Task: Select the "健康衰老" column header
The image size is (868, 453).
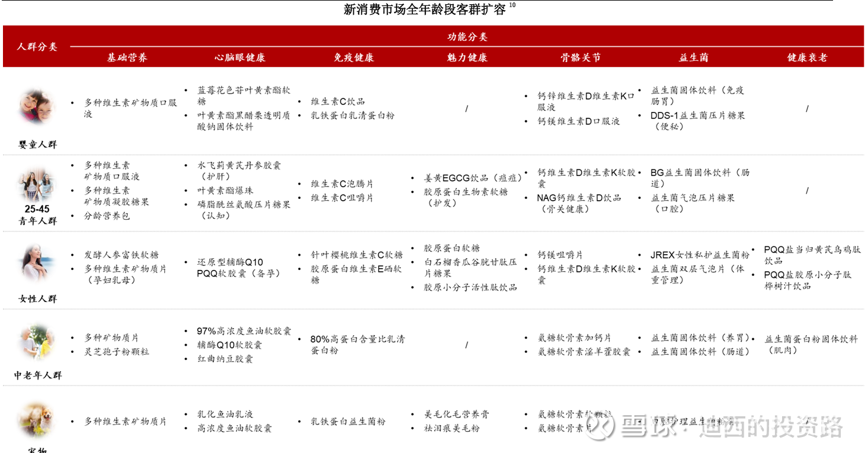Action: click(807, 57)
